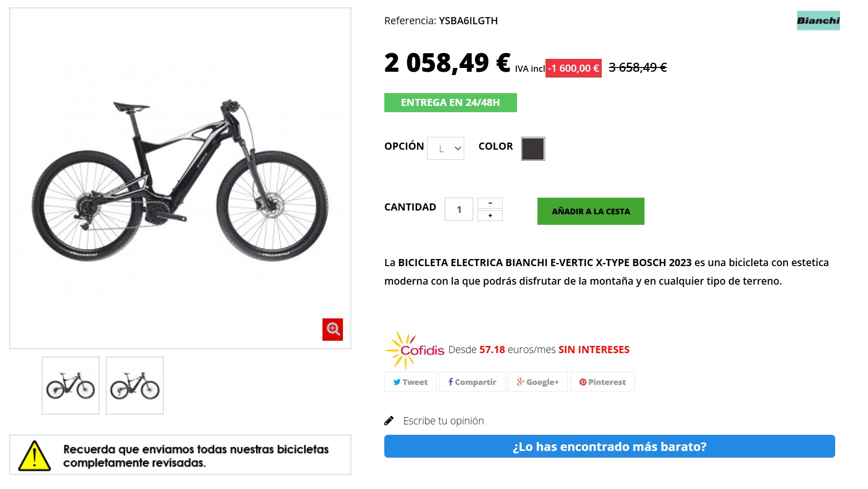The image size is (868, 489).
Task: Click the SIN INTERESES financing text
Action: tap(594, 350)
